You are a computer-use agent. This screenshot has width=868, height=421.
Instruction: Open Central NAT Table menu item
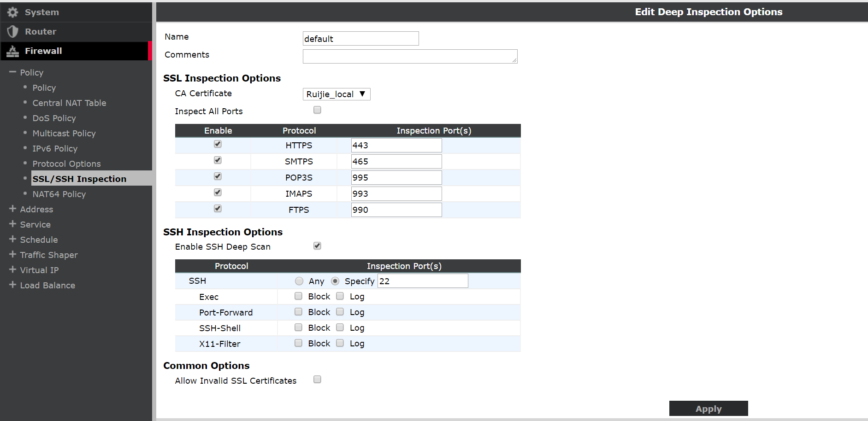click(69, 103)
